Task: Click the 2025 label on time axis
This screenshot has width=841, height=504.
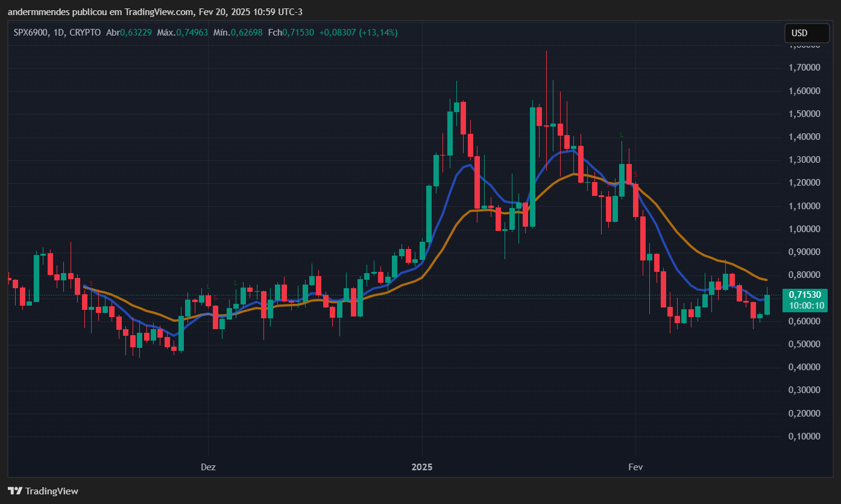Action: [x=422, y=467]
